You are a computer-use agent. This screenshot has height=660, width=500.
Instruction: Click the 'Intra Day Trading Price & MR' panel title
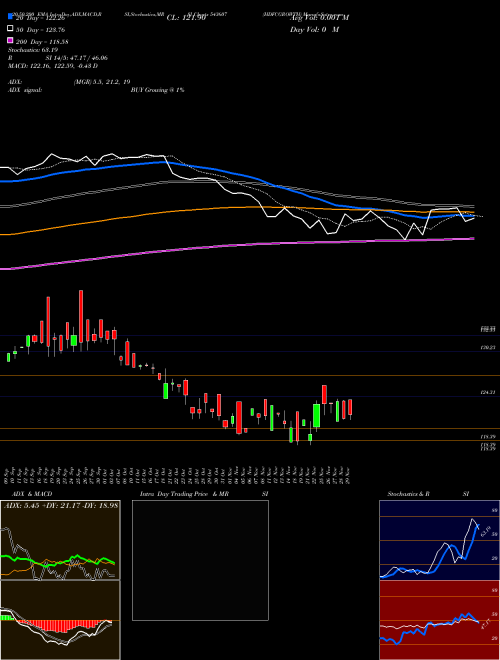(x=184, y=494)
